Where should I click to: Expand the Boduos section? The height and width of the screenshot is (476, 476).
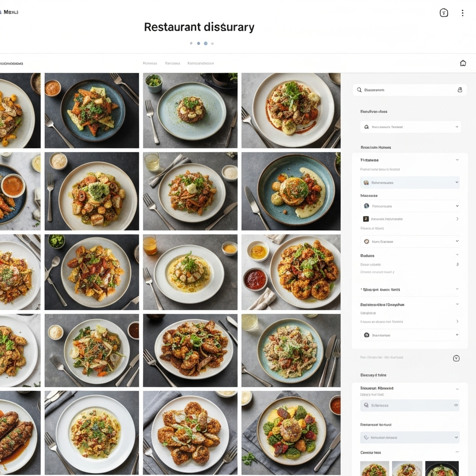point(457,255)
